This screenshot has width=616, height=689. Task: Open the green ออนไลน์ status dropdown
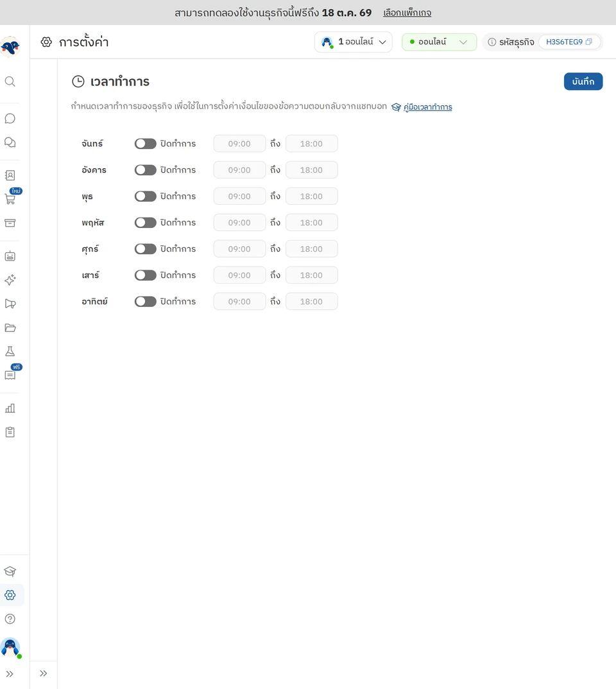pos(439,42)
